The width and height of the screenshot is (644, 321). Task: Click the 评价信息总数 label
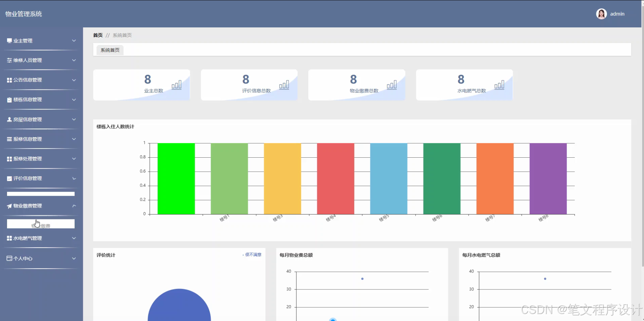click(x=256, y=91)
